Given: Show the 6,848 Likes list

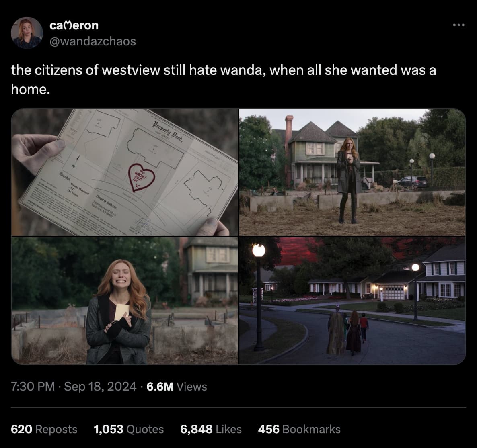Looking at the screenshot, I should pos(211,429).
